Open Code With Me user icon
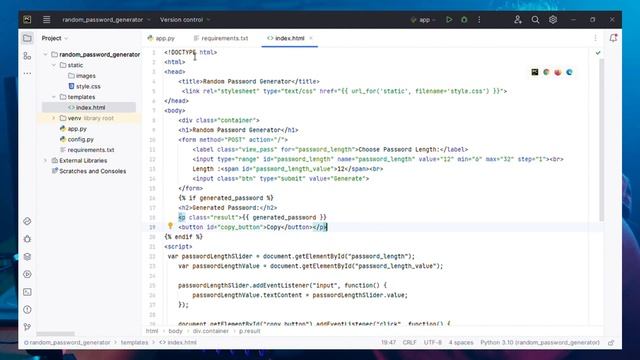The height and width of the screenshot is (360, 640). click(x=518, y=20)
